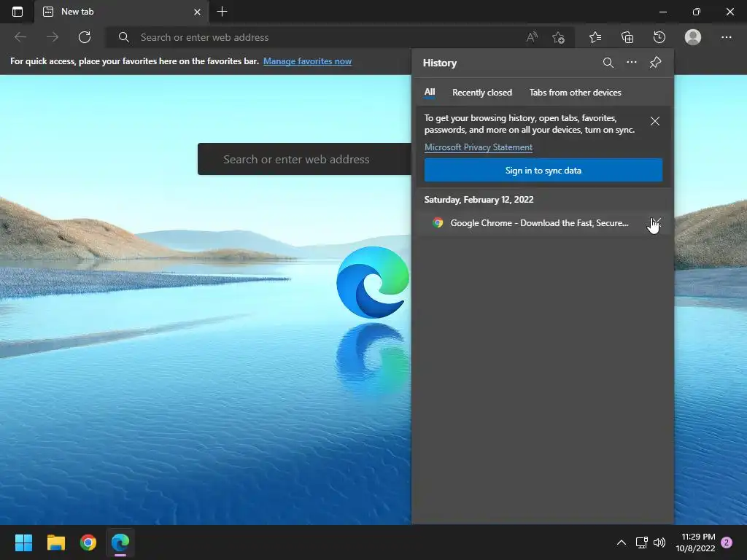The height and width of the screenshot is (560, 747).
Task: Add this page to favorites star
Action: coord(558,37)
